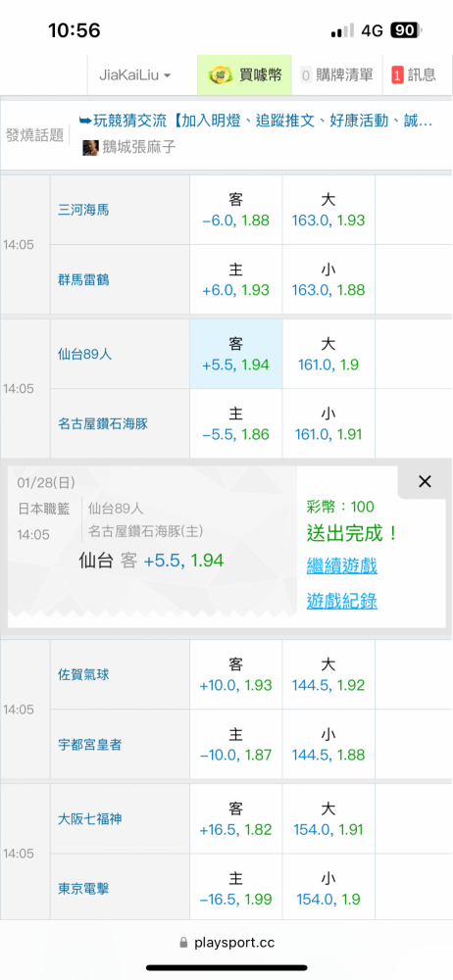Open the 購牌清單 purchase list tab
453x980 pixels.
pyautogui.click(x=336, y=75)
